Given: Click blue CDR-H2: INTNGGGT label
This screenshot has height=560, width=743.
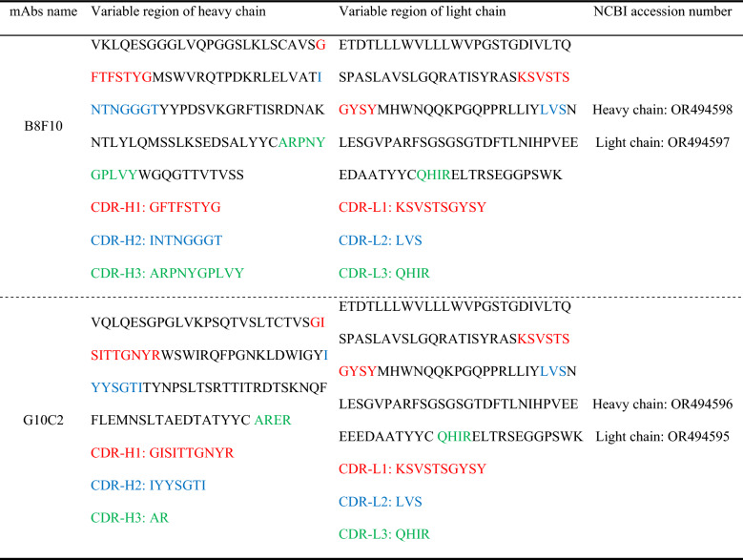Looking at the screenshot, I should (x=156, y=240).
